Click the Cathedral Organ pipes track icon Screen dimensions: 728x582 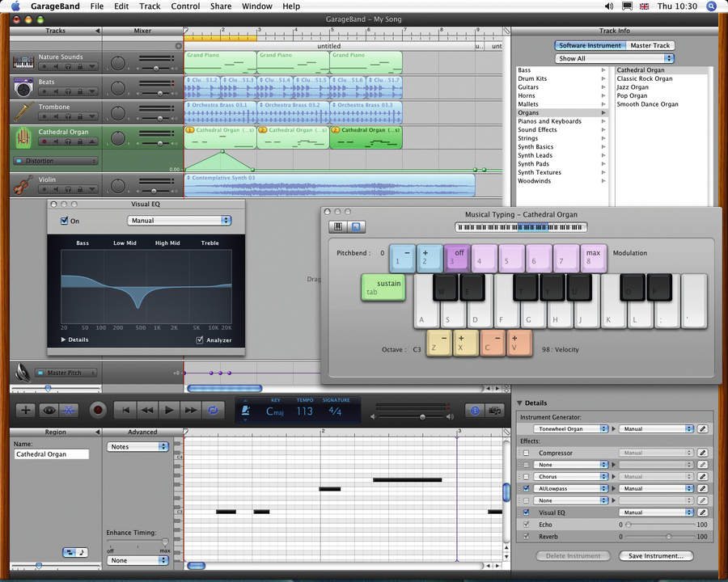[x=23, y=137]
